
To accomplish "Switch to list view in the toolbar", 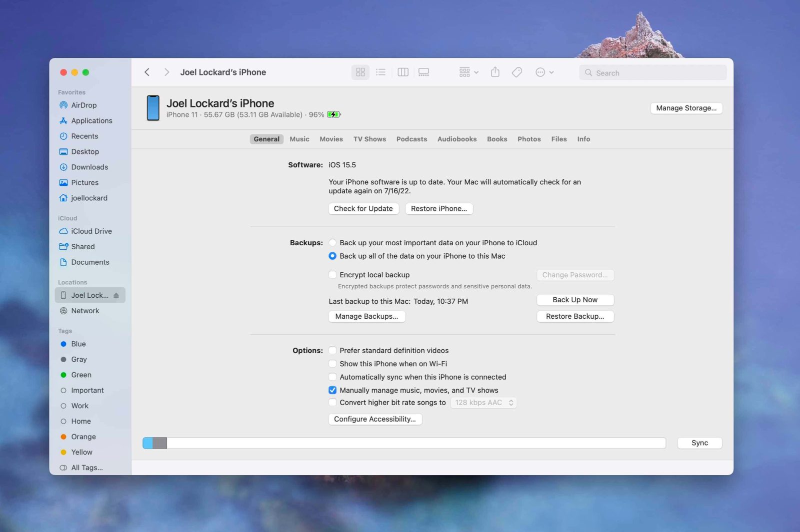I will coord(380,72).
